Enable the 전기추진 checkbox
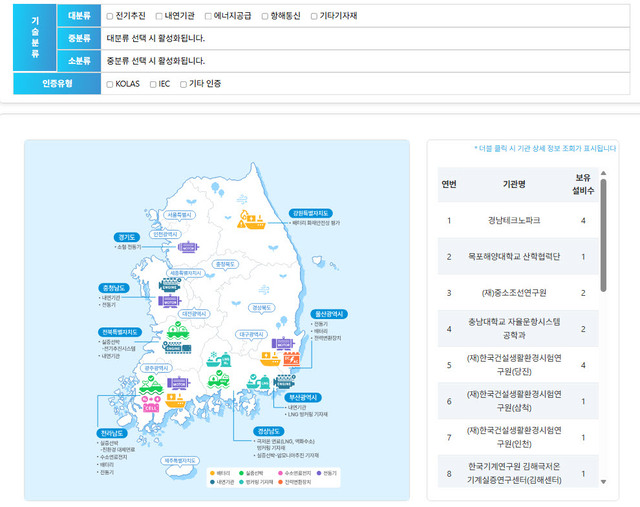Screen dimensions: 640x507 [110, 16]
